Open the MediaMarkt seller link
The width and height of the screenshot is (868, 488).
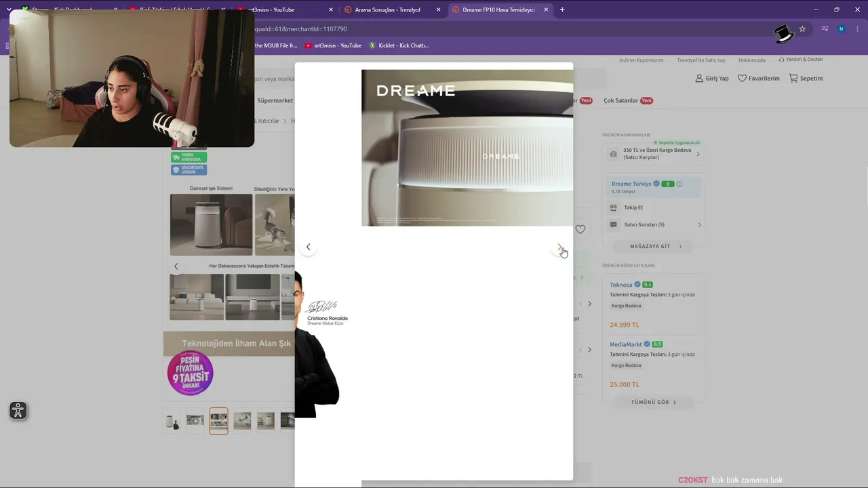coord(626,344)
